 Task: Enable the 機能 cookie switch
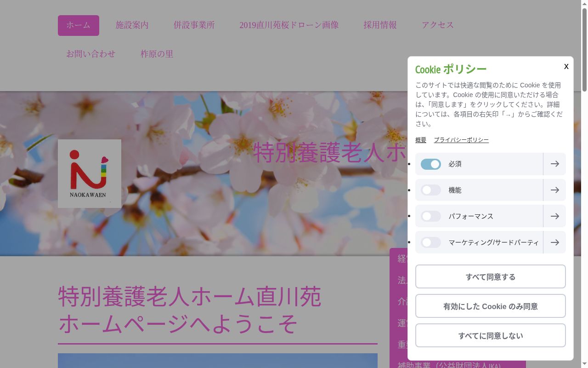(431, 190)
